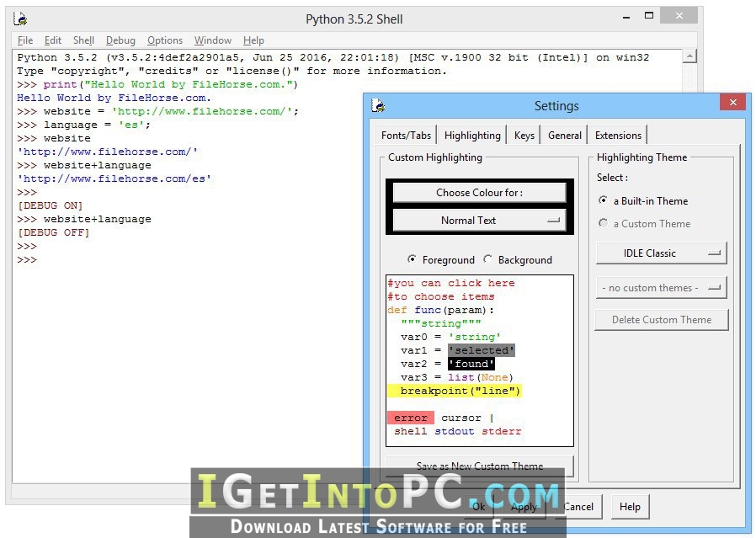The height and width of the screenshot is (538, 756).
Task: Switch to the Extensions tab
Action: point(618,136)
